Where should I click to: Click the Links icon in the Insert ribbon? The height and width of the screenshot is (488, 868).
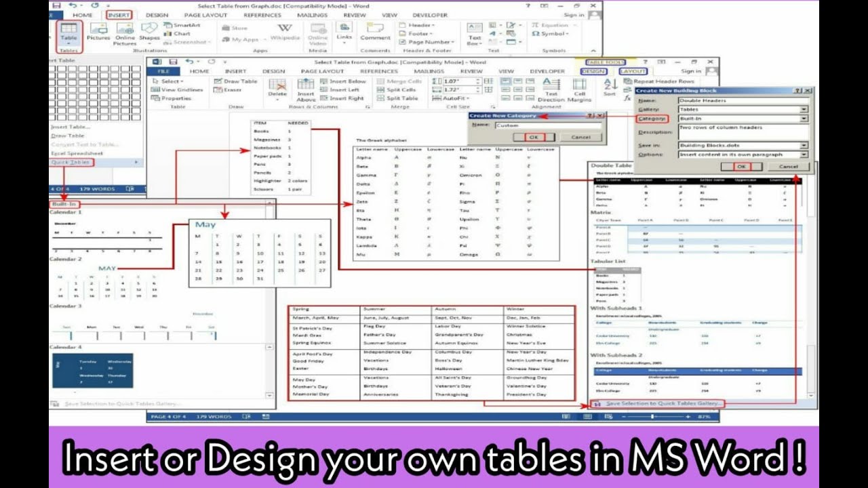[x=344, y=32]
